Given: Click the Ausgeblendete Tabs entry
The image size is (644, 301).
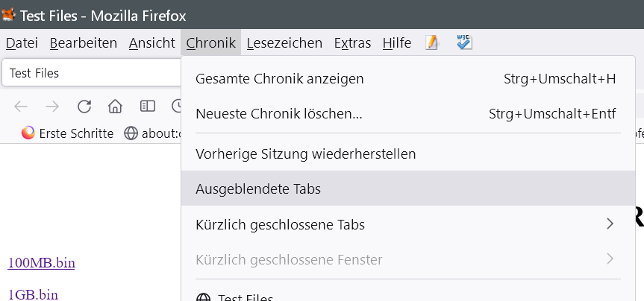Looking at the screenshot, I should coord(258,188).
